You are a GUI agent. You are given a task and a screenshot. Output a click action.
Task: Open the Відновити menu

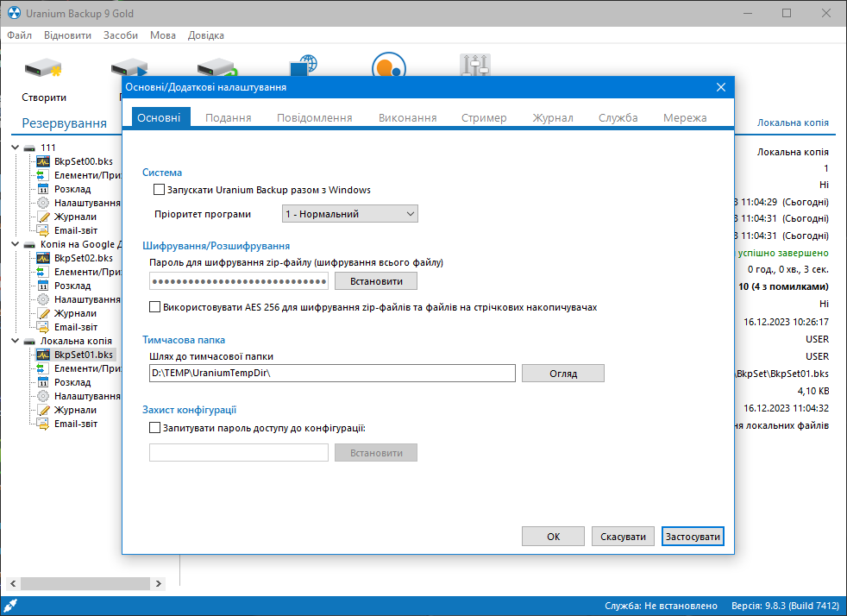coord(67,35)
